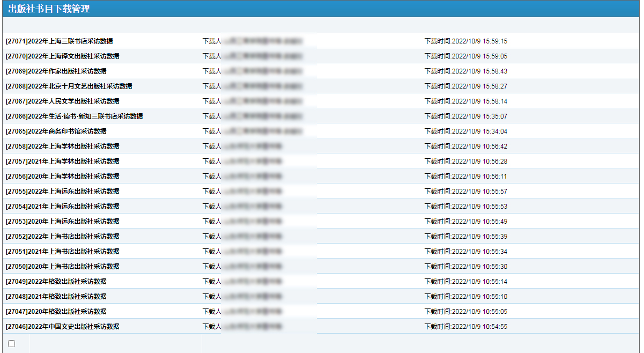
Task: Click the 出版社书目下载管理 header title
Action: click(49, 9)
